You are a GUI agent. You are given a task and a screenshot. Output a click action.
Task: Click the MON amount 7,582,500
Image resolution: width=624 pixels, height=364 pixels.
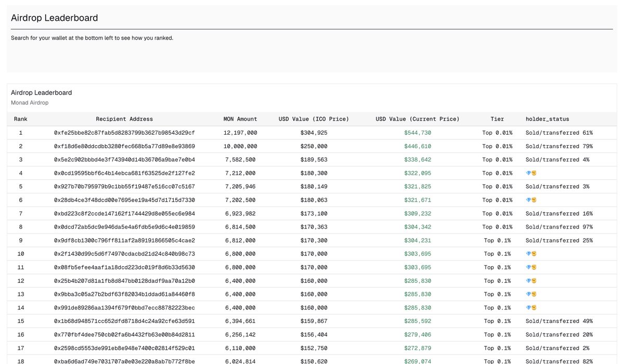coord(240,160)
